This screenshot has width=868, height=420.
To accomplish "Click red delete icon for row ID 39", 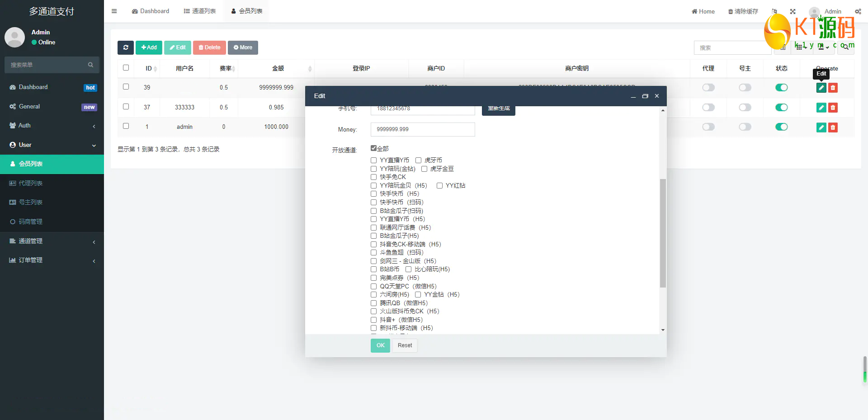I will tap(833, 88).
